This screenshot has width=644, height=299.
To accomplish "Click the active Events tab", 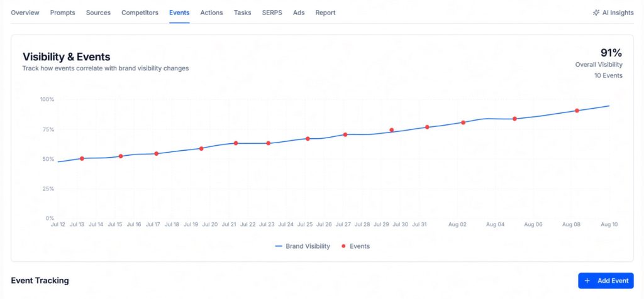I will pyautogui.click(x=179, y=13).
